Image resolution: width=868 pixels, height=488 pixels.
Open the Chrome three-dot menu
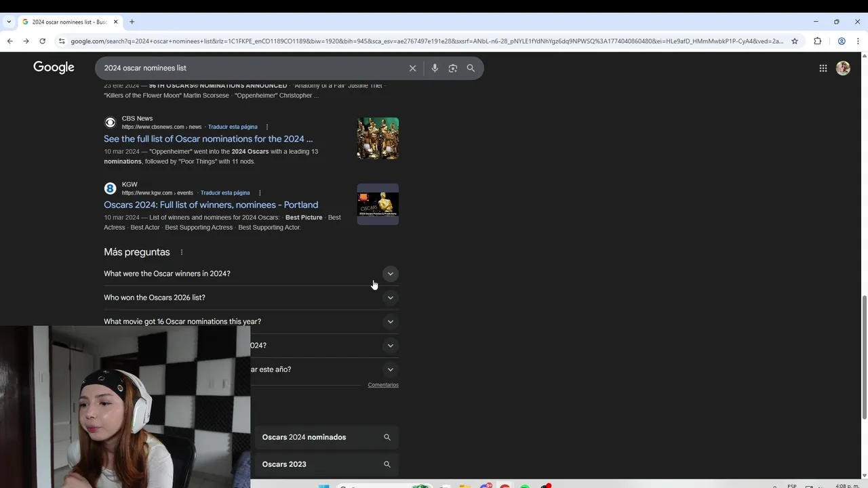pos(858,41)
